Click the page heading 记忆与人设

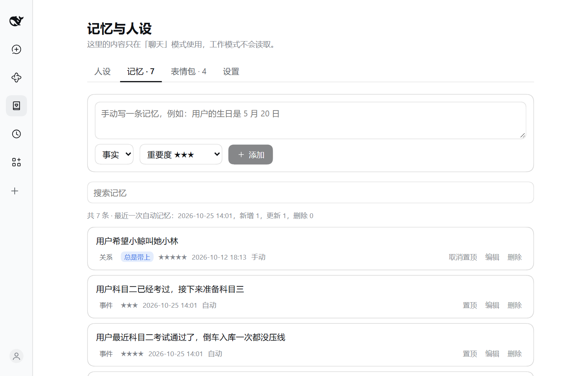(119, 29)
